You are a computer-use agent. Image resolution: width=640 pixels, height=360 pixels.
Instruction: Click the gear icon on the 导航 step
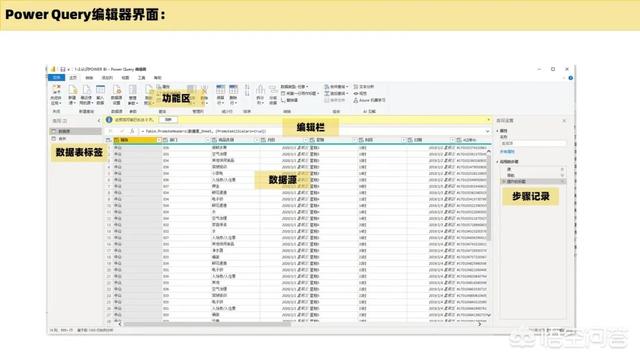pos(562,175)
